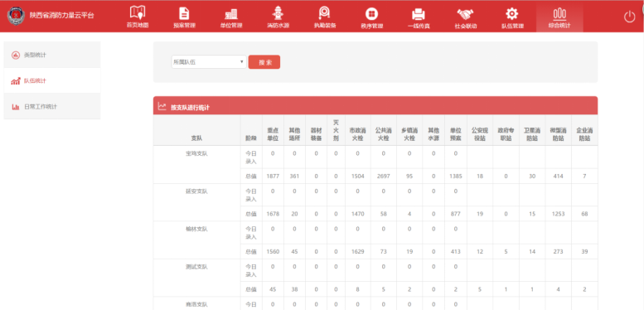
Task: Click value 1560 in 榆林支队 totals
Action: pyautogui.click(x=273, y=252)
